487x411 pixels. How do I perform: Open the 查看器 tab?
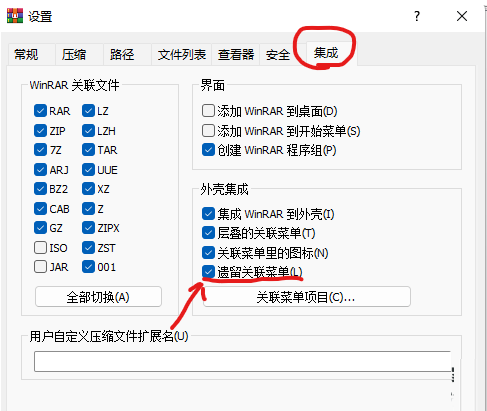[236, 54]
